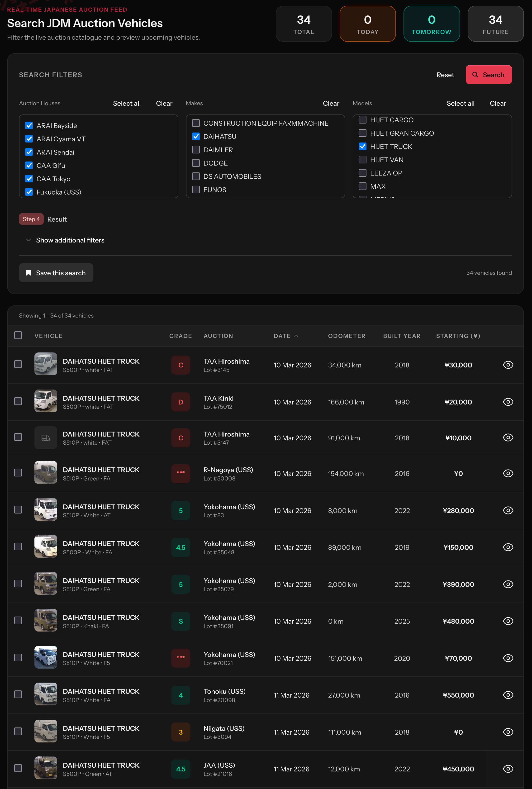532x789 pixels.
Task: Uncheck ARAI Bayside auction house
Action: click(29, 125)
